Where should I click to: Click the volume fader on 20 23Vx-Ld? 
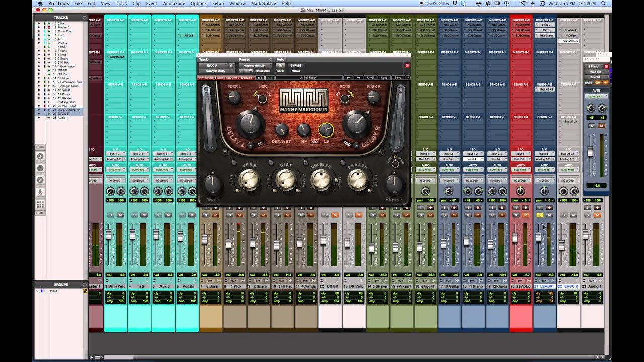coord(514,238)
